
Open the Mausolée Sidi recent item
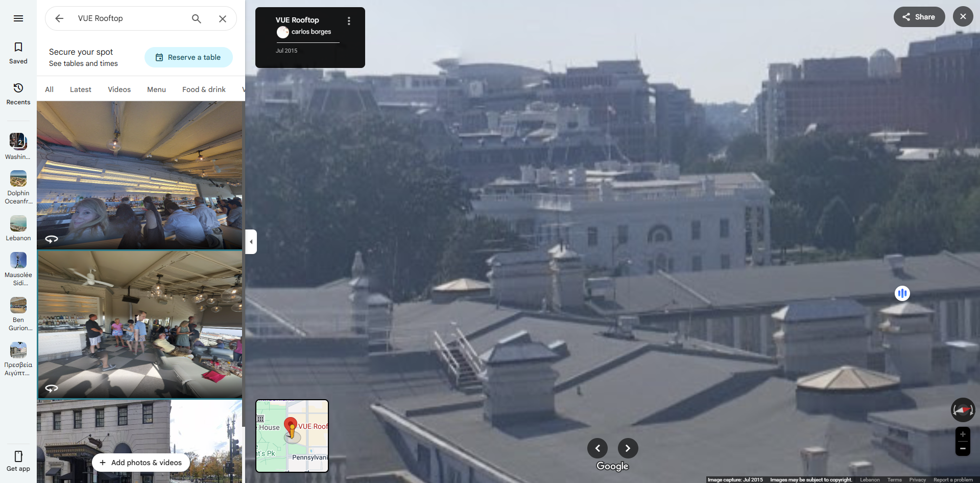18,269
